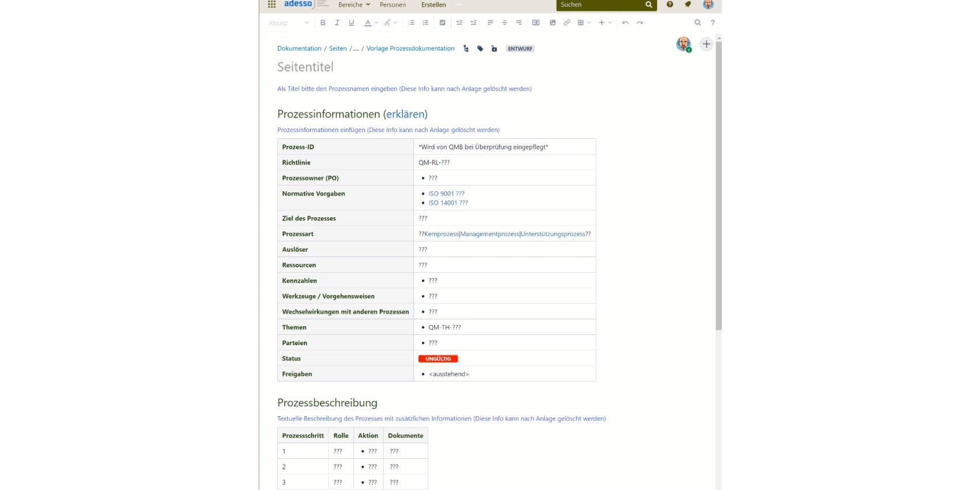Click the indent icon

[473, 23]
